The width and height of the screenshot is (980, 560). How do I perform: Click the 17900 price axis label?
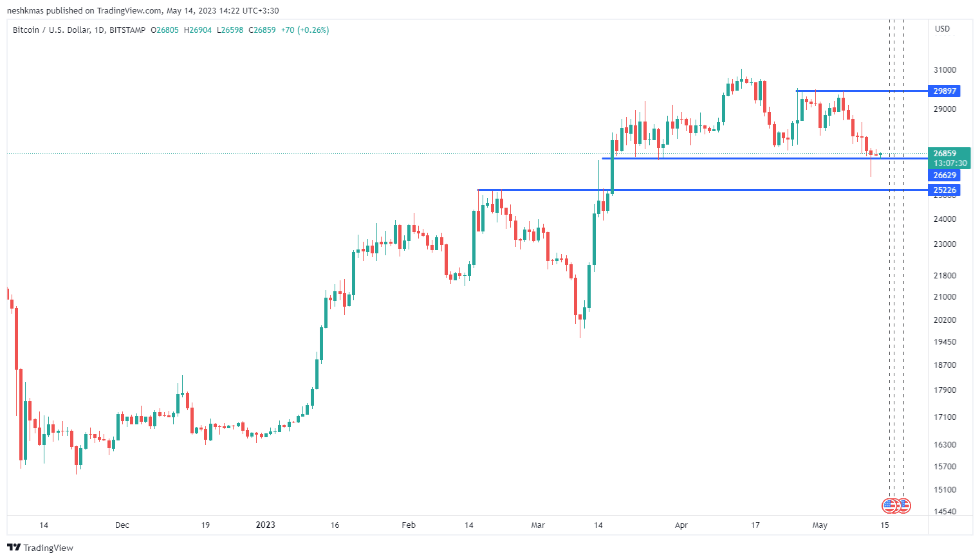click(x=945, y=390)
